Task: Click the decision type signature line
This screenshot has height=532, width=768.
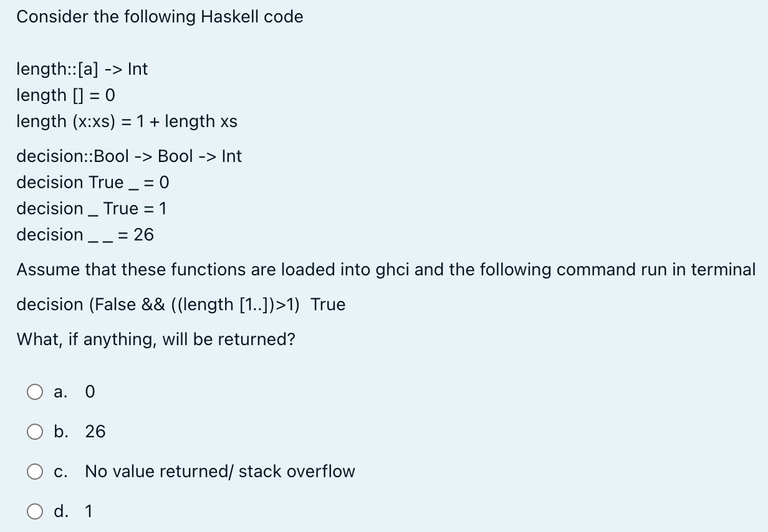Action: click(129, 156)
